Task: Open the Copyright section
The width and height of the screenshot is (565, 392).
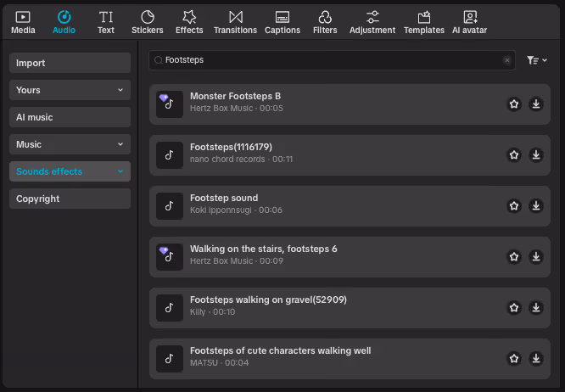Action: 70,199
